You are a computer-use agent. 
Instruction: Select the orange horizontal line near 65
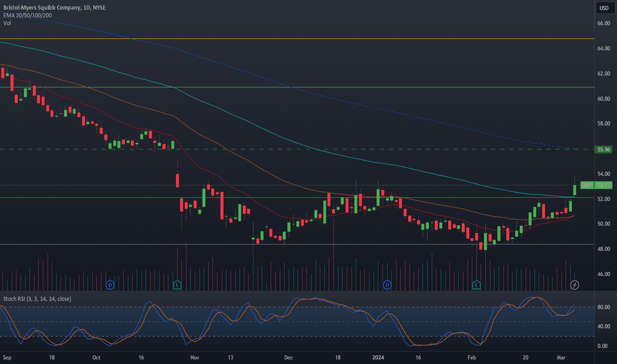pos(297,39)
